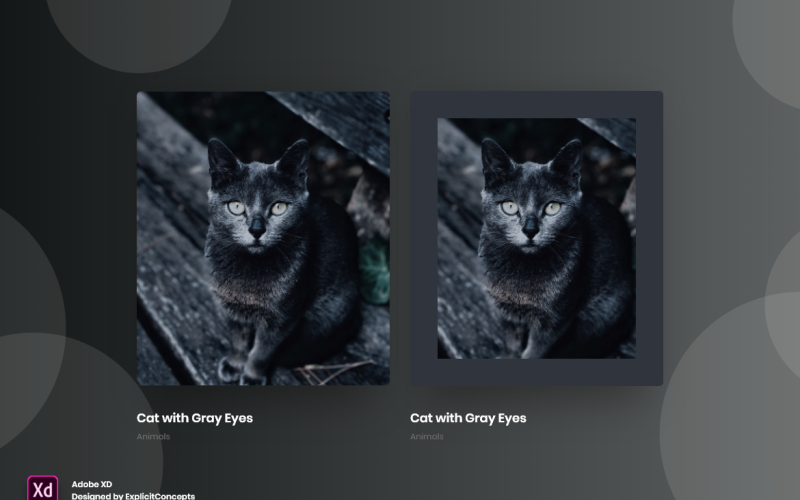
Task: Click "Designed by ExplicitConcepts" credit text
Action: click(133, 496)
